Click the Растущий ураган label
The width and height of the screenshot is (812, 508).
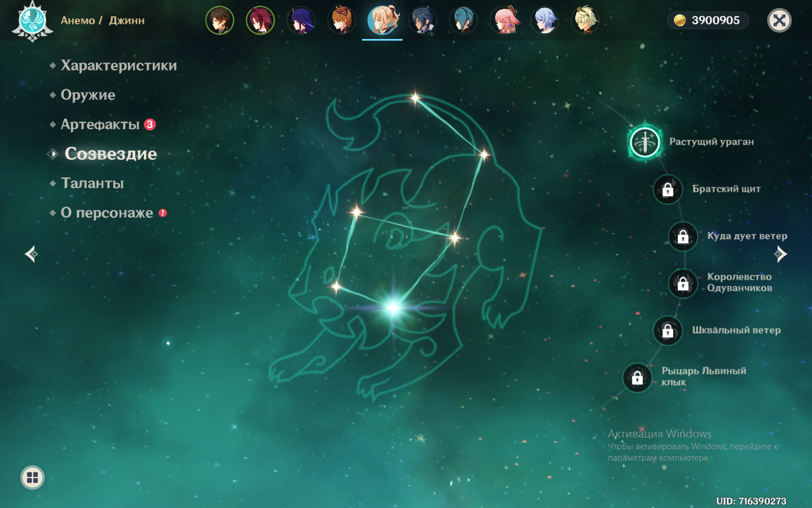pos(712,142)
